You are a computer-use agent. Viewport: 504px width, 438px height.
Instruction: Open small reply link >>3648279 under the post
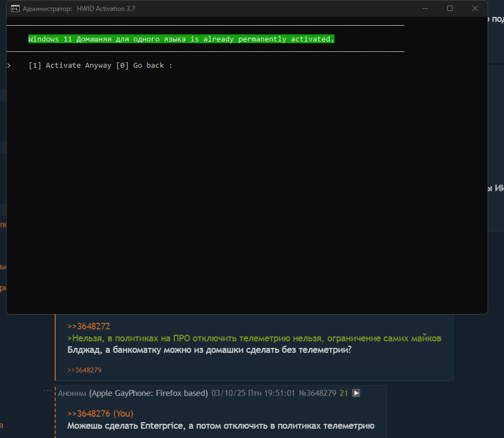tap(84, 370)
